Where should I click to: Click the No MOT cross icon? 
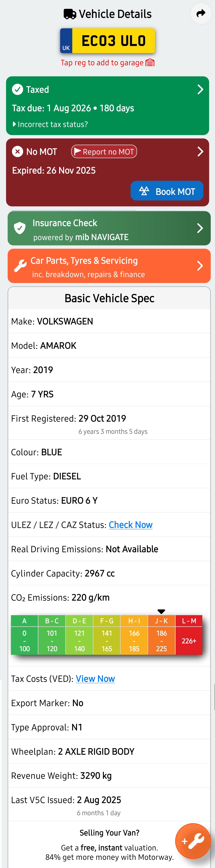pos(18,152)
